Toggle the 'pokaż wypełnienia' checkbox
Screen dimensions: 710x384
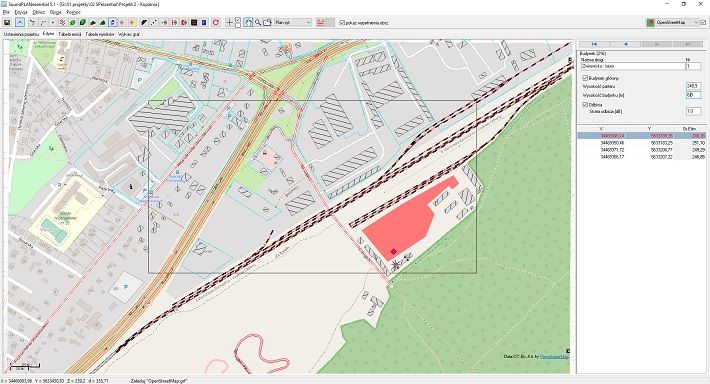pos(342,22)
